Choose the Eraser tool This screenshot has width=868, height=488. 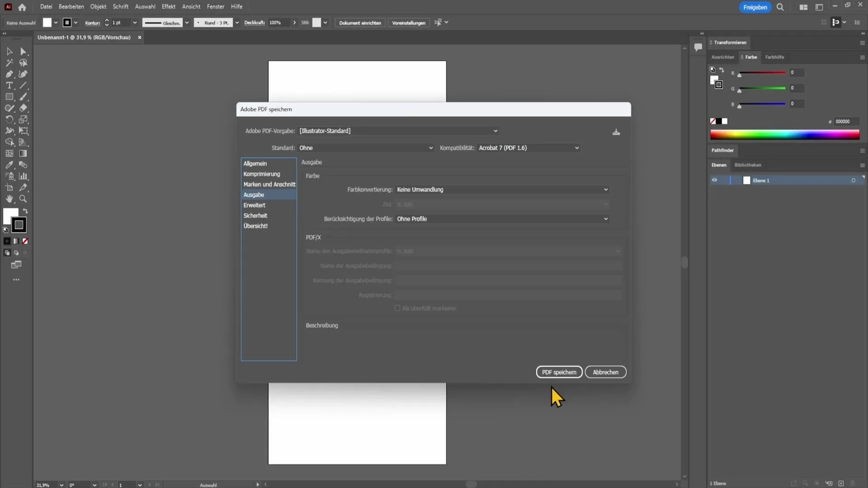tap(24, 108)
